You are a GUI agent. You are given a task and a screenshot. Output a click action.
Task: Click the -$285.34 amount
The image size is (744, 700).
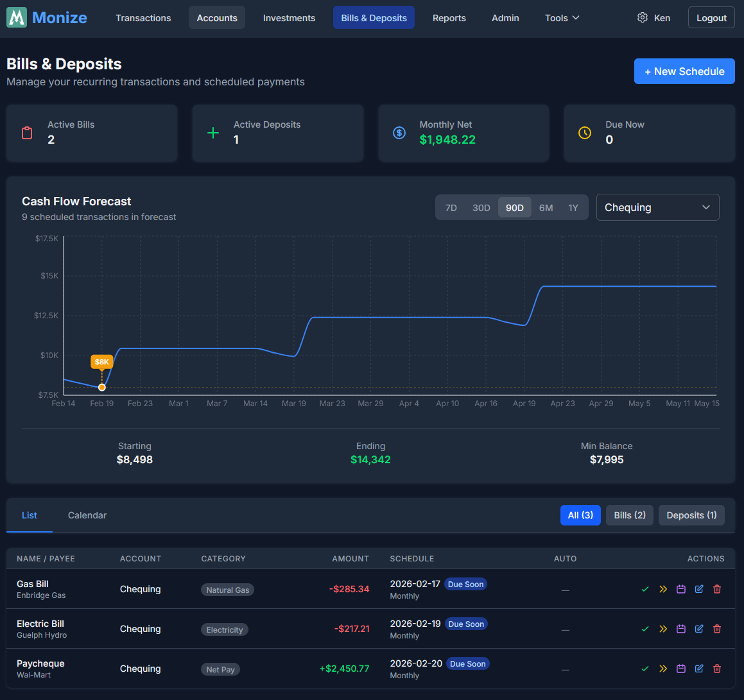point(349,589)
